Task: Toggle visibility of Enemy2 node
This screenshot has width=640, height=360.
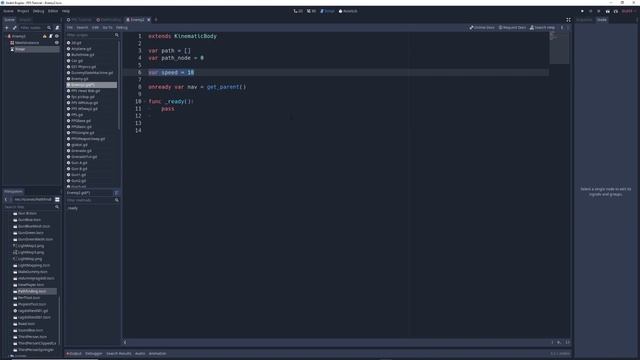Action: click(x=57, y=36)
